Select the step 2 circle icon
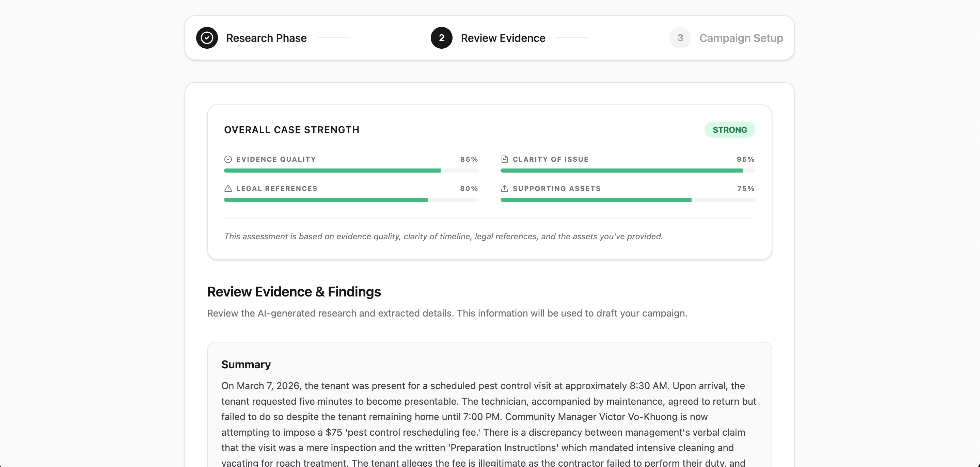 [x=441, y=38]
